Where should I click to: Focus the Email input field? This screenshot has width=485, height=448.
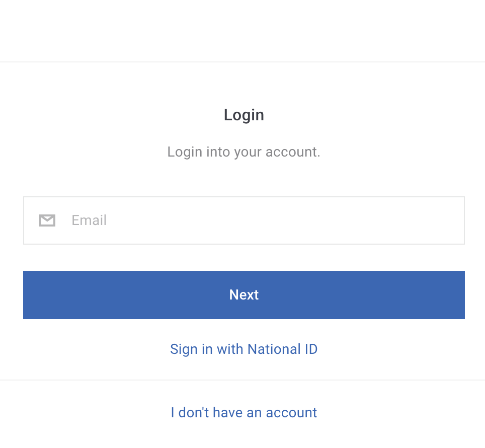[244, 220]
